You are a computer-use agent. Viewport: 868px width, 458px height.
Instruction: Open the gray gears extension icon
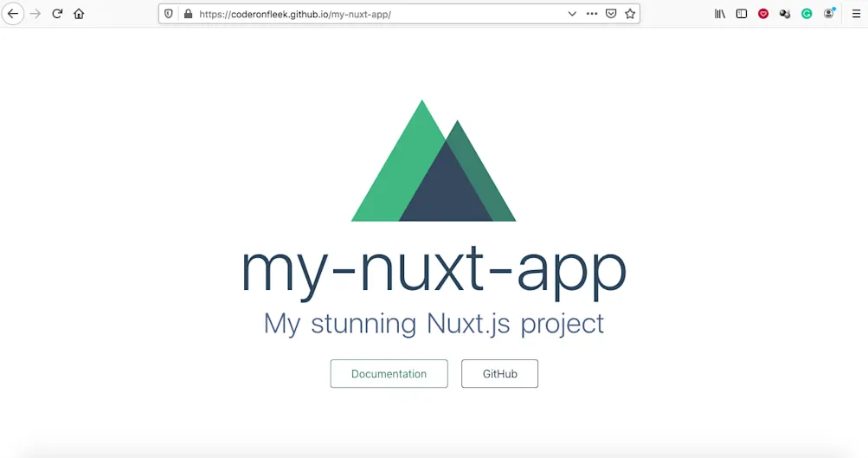(x=785, y=14)
